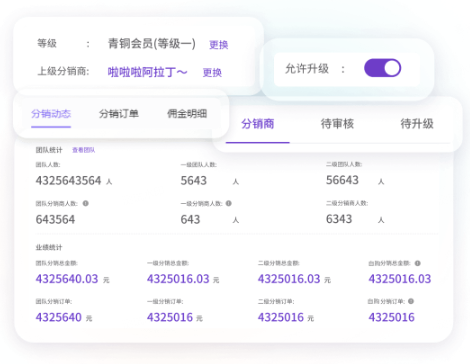Click the 二级分销商人数 value 6343
470x364 pixels.
pyautogui.click(x=339, y=219)
